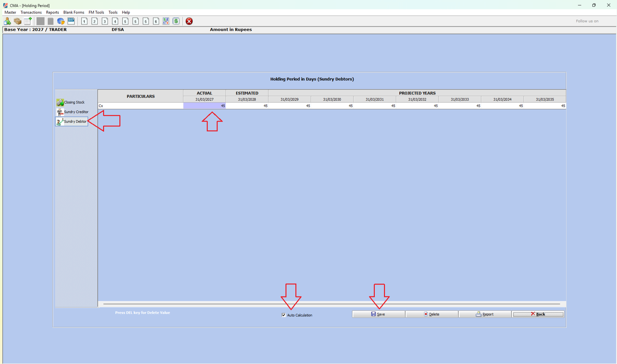
Task: Click the pie chart toolbar icon
Action: coord(61,21)
